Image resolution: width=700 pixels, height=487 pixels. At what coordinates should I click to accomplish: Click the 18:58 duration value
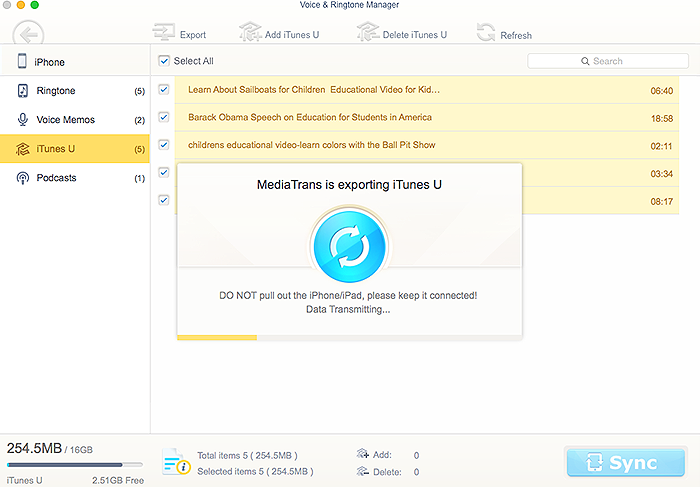point(662,119)
